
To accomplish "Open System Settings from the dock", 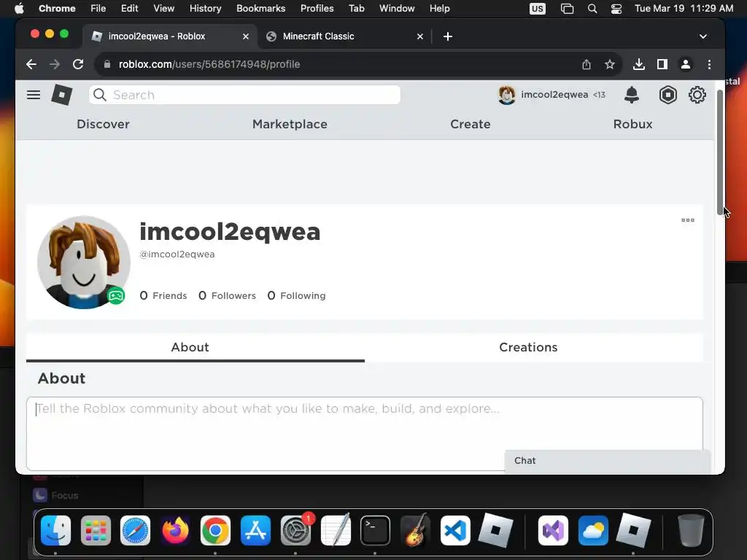I will [295, 530].
